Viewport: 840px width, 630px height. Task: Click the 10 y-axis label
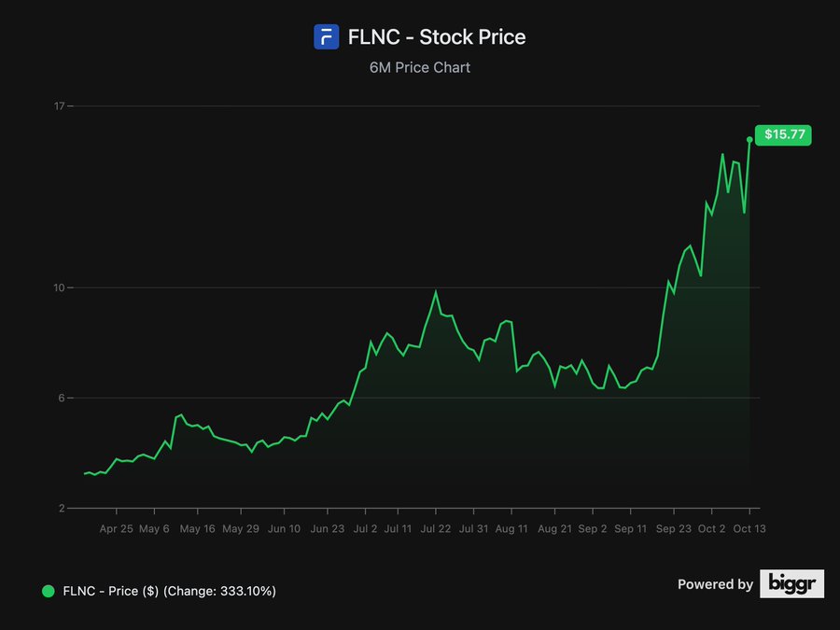pyautogui.click(x=59, y=287)
